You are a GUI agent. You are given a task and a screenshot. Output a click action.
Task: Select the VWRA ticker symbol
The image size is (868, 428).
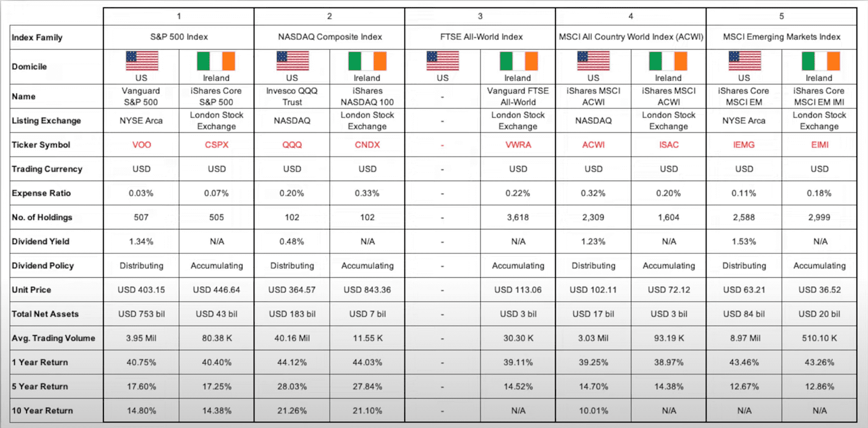pos(518,145)
